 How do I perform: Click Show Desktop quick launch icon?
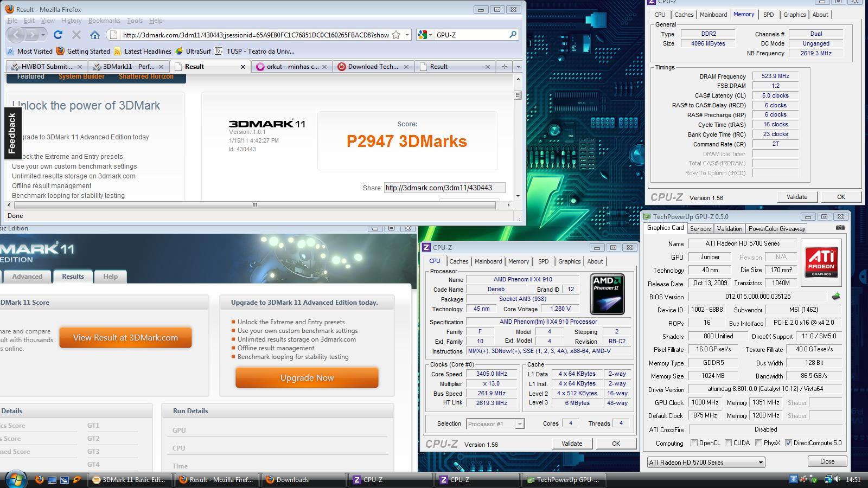tap(52, 480)
